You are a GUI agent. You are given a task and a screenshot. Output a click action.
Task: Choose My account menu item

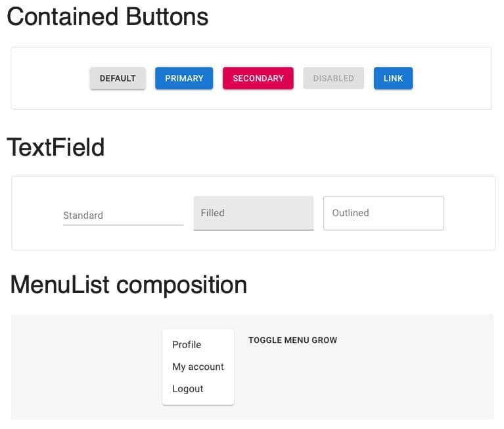[198, 367]
